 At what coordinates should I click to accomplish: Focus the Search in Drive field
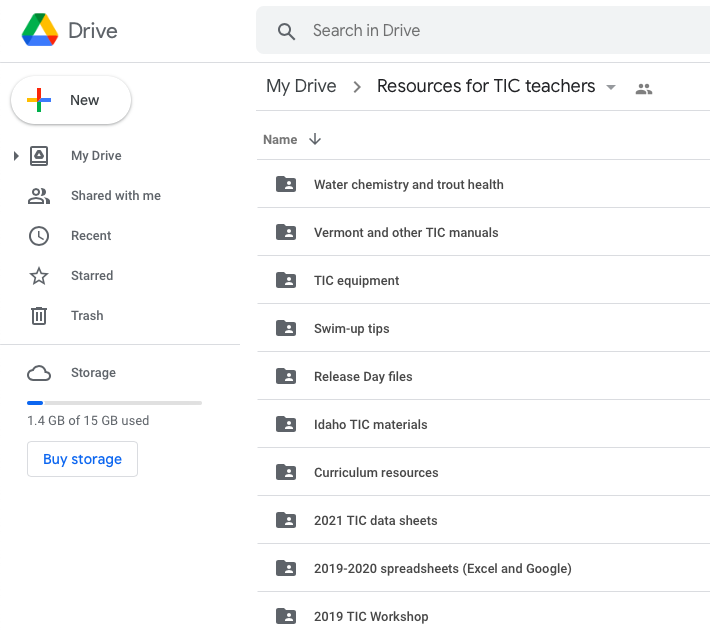tap(483, 30)
